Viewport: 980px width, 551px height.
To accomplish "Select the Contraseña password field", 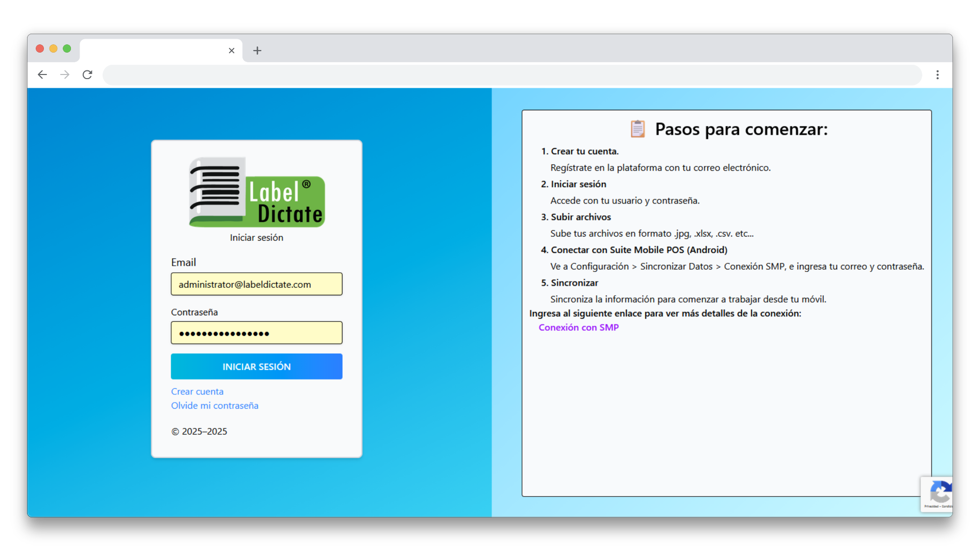I will pos(256,333).
